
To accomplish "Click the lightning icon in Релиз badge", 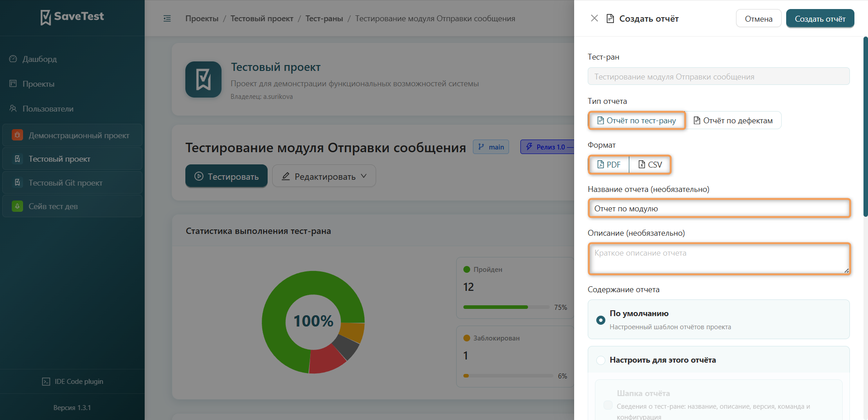I will 529,147.
